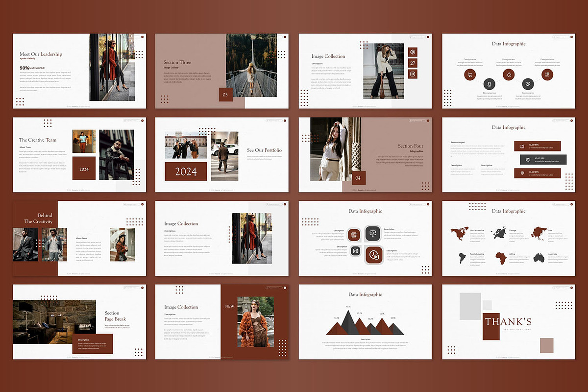
Task: Click the "Behind The Creativity" title
Action: 38,219
